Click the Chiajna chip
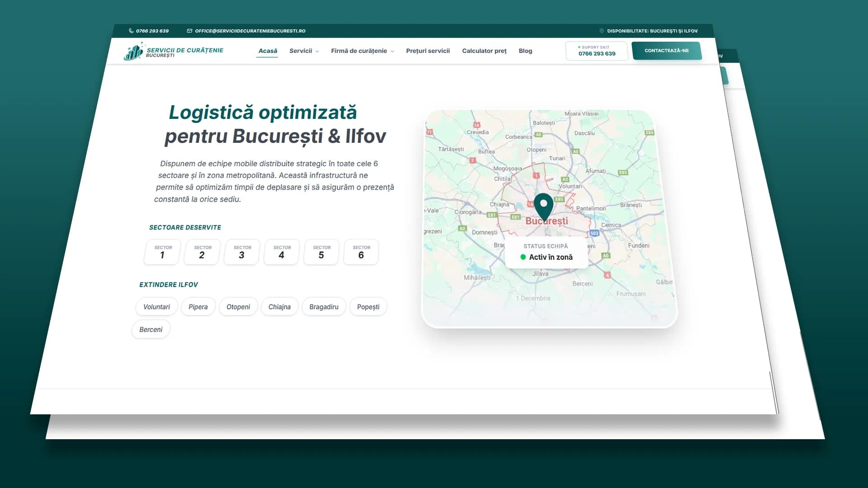Screen dimensions: 868x488 coord(279,307)
